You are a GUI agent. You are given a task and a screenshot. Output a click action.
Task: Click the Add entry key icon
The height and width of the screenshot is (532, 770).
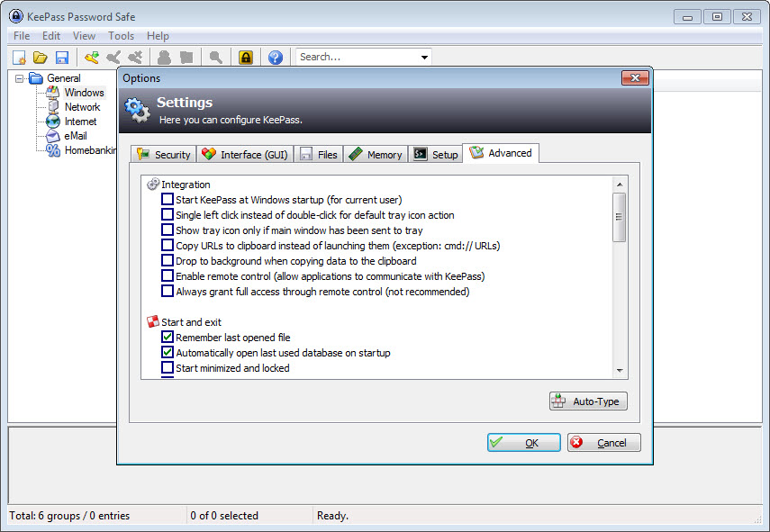point(92,58)
